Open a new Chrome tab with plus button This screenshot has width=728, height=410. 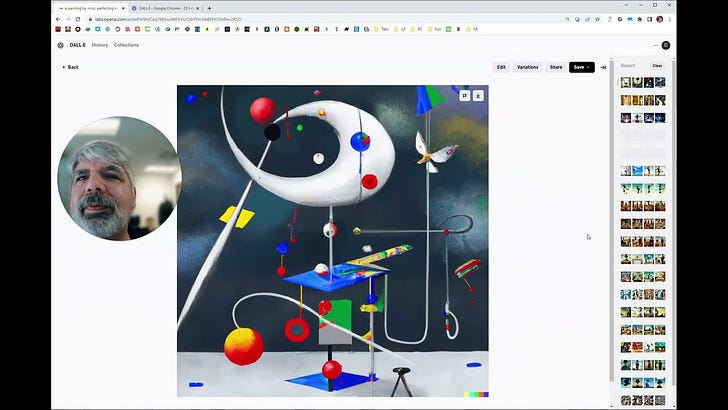(x=209, y=8)
